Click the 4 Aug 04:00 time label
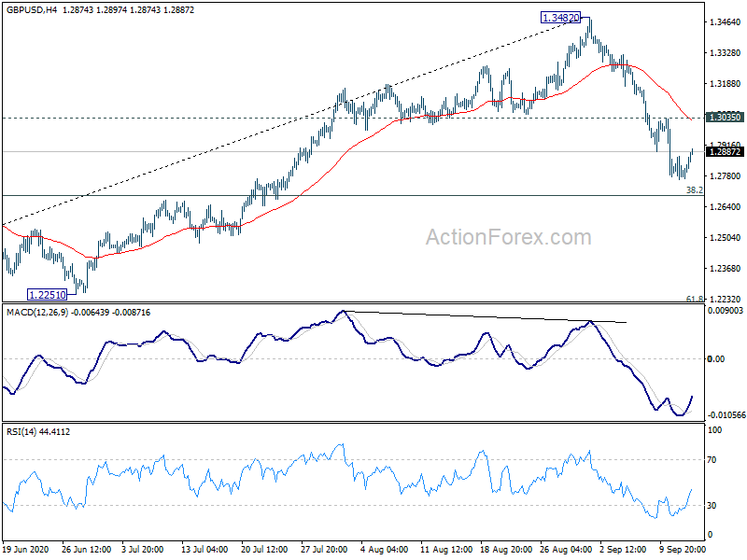 (x=385, y=549)
